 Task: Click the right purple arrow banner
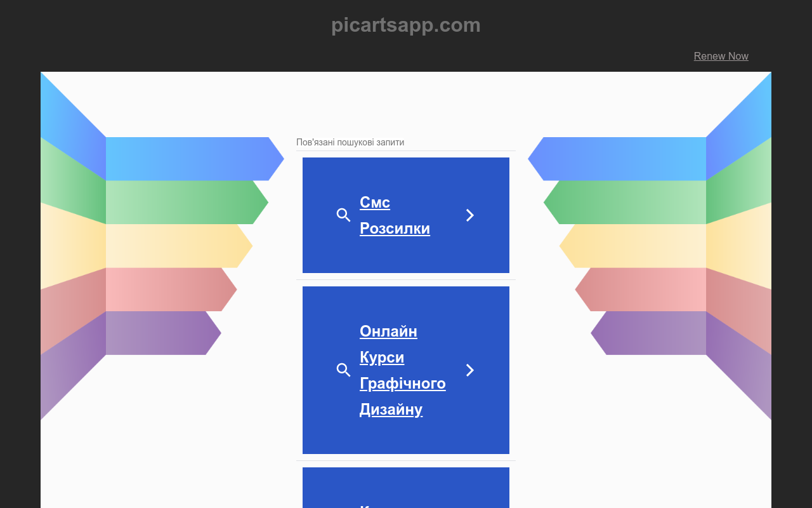point(648,333)
